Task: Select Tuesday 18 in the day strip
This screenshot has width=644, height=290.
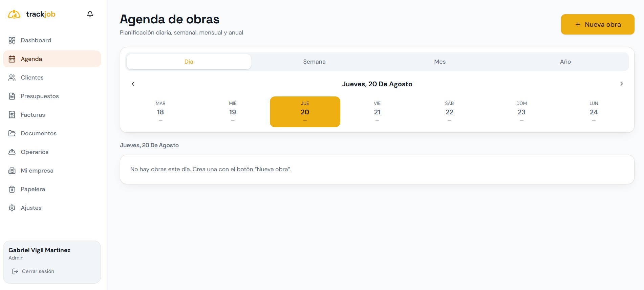Action: click(x=160, y=112)
